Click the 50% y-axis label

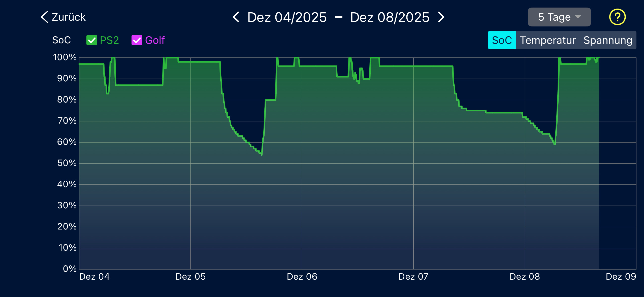[67, 163]
